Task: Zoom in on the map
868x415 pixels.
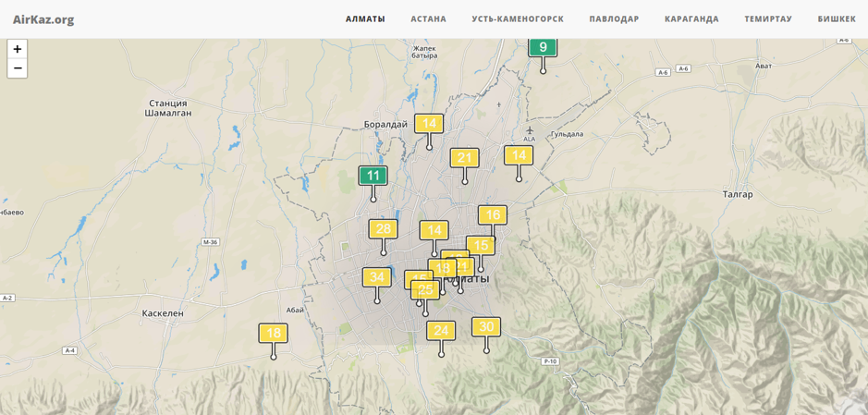Action: click(17, 49)
